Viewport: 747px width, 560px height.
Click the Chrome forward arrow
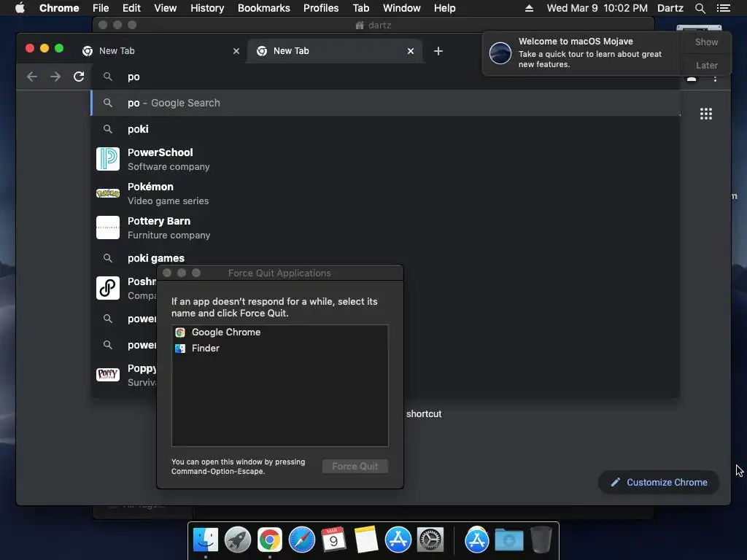[55, 77]
